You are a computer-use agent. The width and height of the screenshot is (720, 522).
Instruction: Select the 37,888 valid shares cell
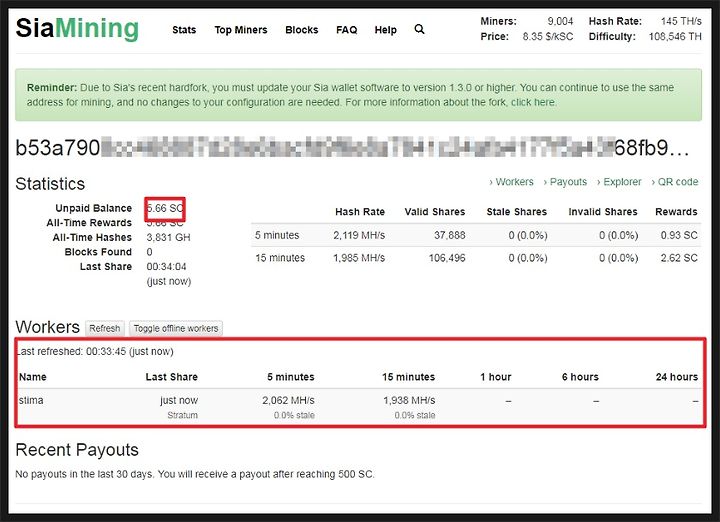click(450, 236)
